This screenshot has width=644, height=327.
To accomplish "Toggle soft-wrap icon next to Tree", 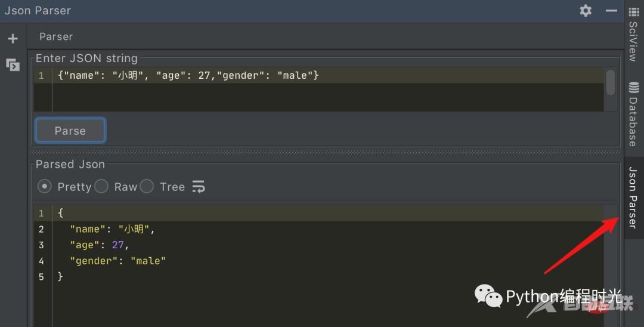I will [x=199, y=187].
